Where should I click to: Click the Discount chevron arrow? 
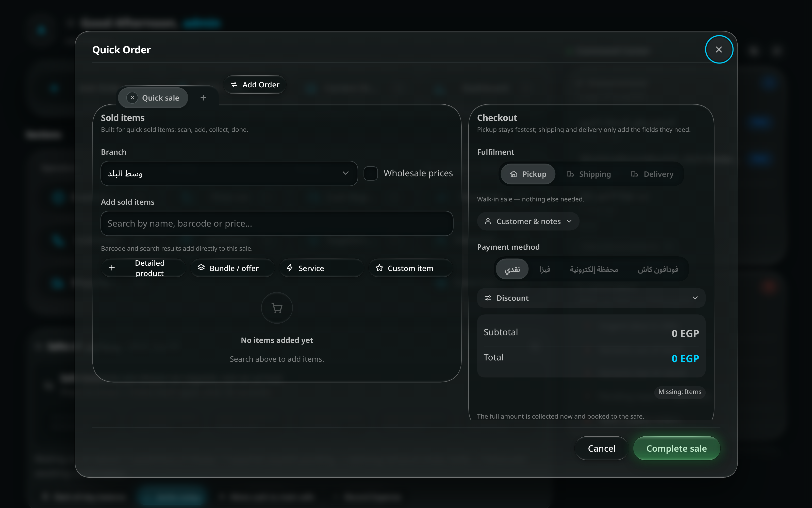click(695, 298)
